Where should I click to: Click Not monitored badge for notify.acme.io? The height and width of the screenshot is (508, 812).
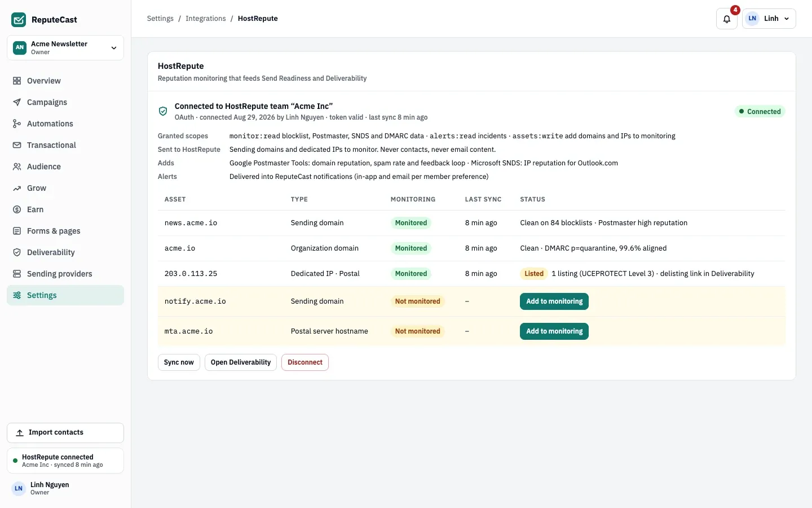tap(417, 301)
